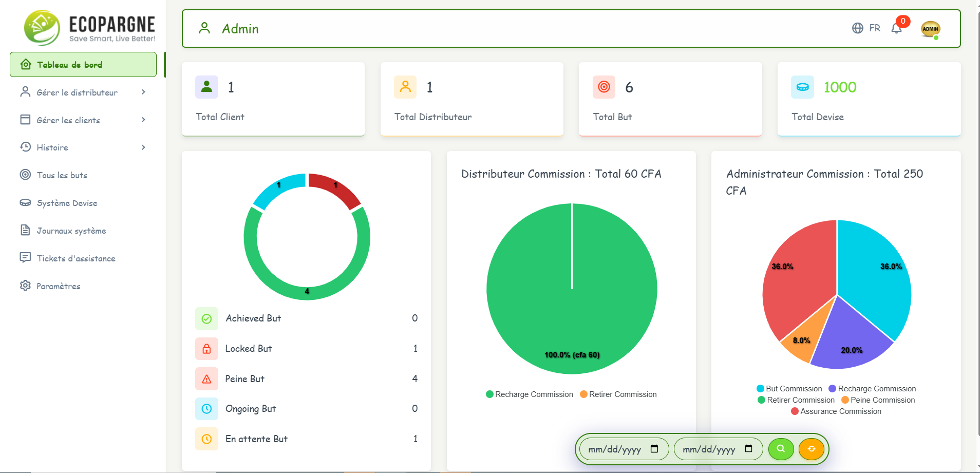980x473 pixels.
Task: Click the Ecopargne logo
Action: [88, 27]
